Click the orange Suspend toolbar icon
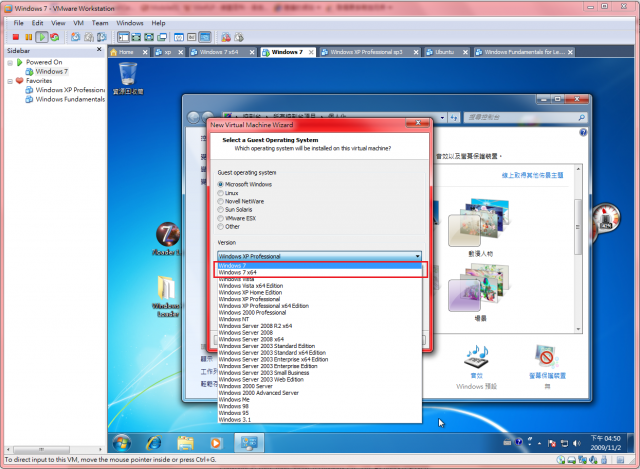Screen dimensions: 640x469 29,37
